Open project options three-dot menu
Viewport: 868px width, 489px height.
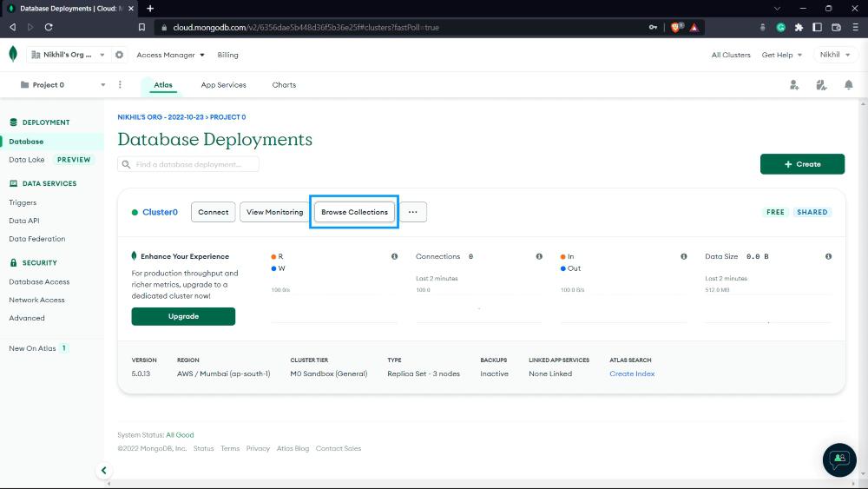120,85
